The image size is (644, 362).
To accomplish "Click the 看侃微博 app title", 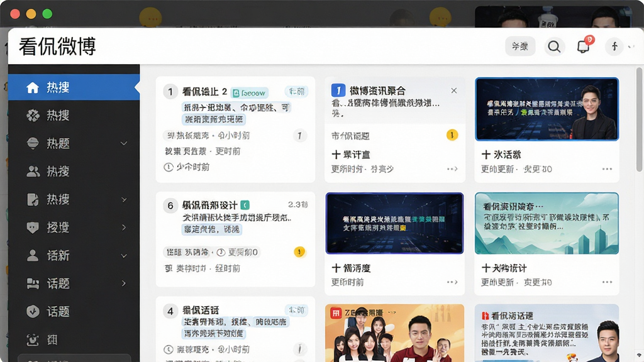I will (57, 46).
